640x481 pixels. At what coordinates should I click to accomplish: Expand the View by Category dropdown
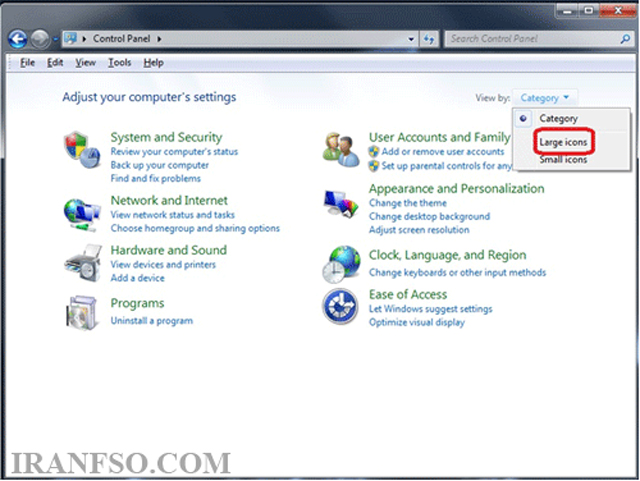[x=544, y=98]
